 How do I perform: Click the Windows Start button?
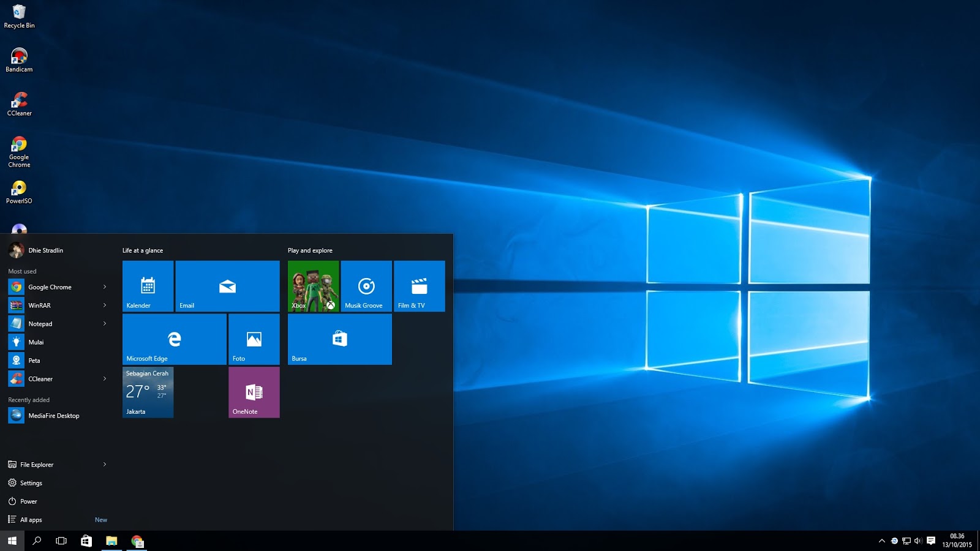click(12, 541)
